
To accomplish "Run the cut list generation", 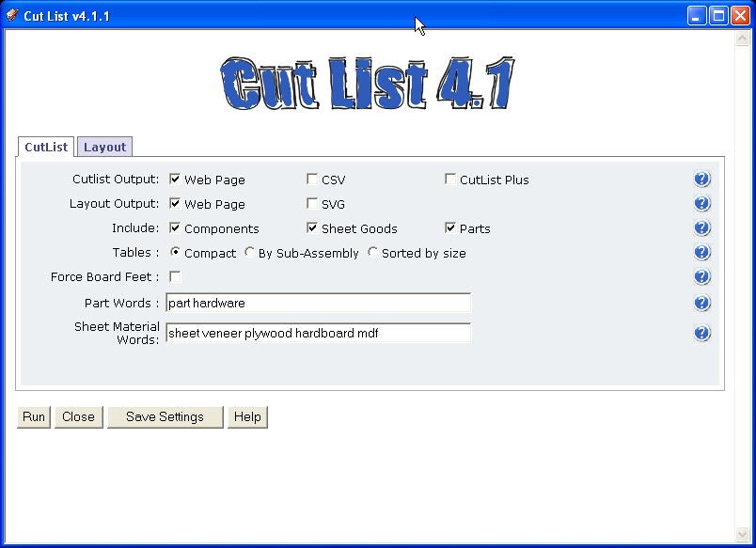I will tap(33, 416).
